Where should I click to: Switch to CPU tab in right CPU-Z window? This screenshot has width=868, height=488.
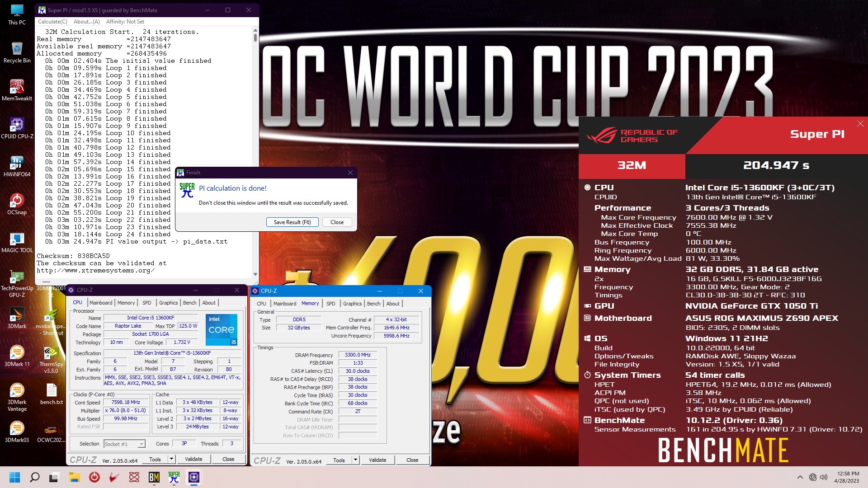[x=261, y=304]
